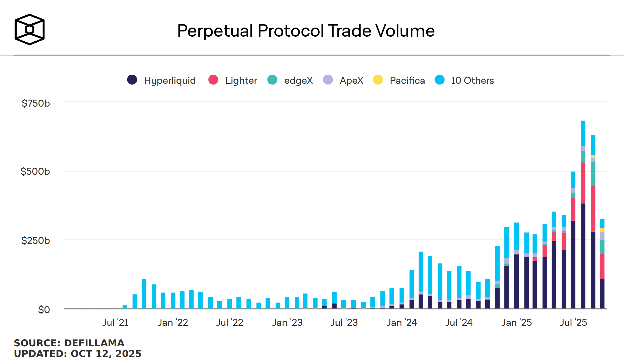This screenshot has height=364, width=625.
Task: Toggle the 10 Others legend dot
Action: click(439, 80)
